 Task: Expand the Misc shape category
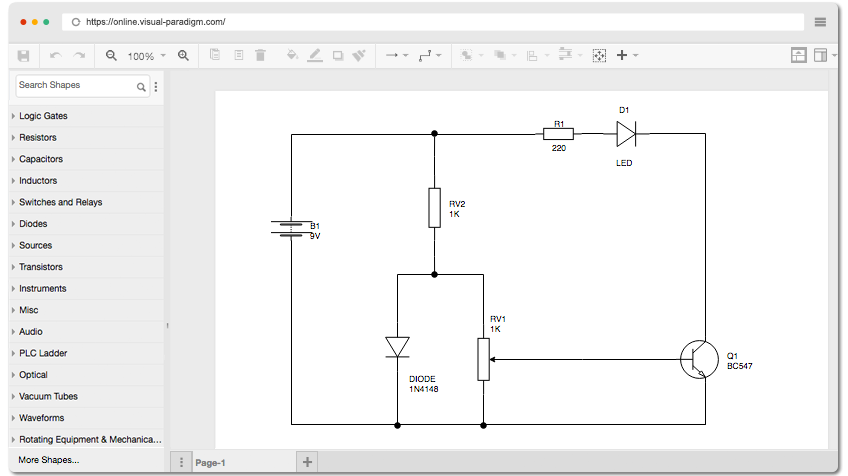pos(87,310)
